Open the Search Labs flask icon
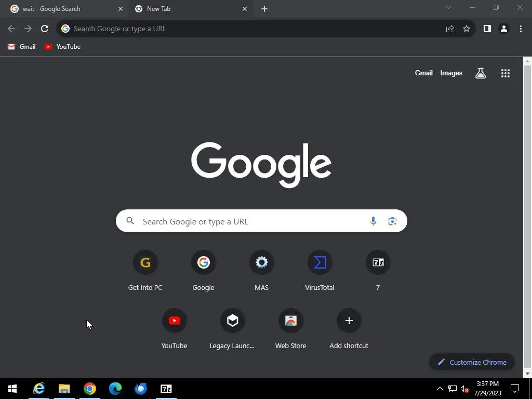The width and height of the screenshot is (532, 399). point(481,73)
